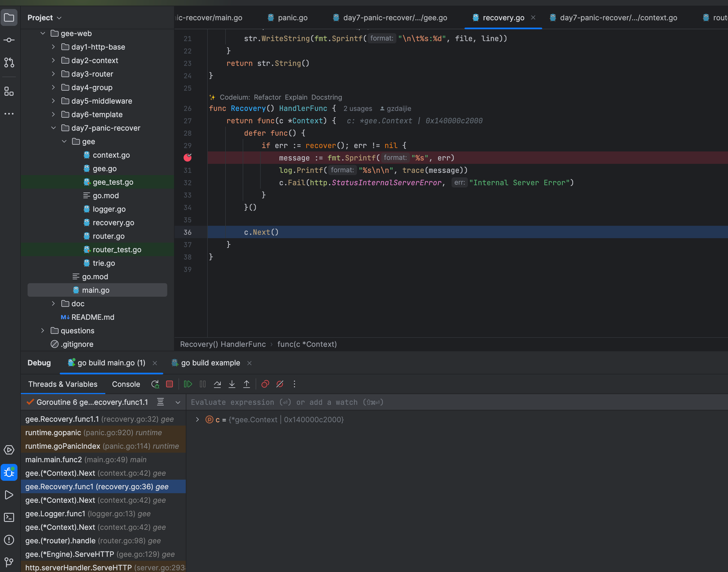Collapse the day7-panic-recover folder
Screen dimensions: 728x572
[53, 128]
